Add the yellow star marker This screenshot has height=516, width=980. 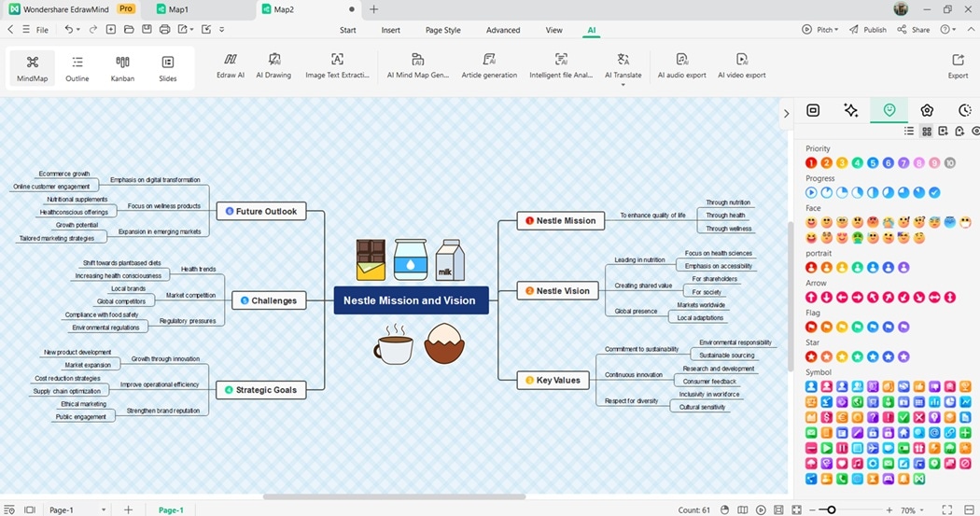841,356
